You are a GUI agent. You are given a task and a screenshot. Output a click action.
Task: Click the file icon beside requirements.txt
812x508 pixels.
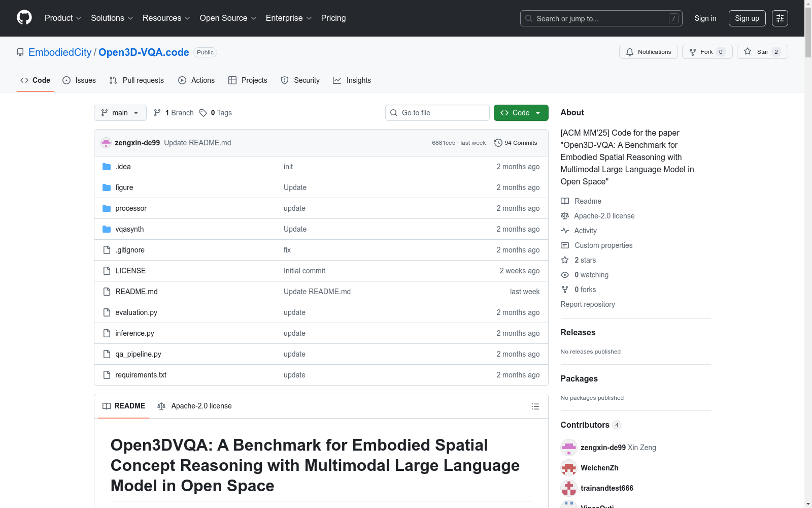pyautogui.click(x=107, y=375)
